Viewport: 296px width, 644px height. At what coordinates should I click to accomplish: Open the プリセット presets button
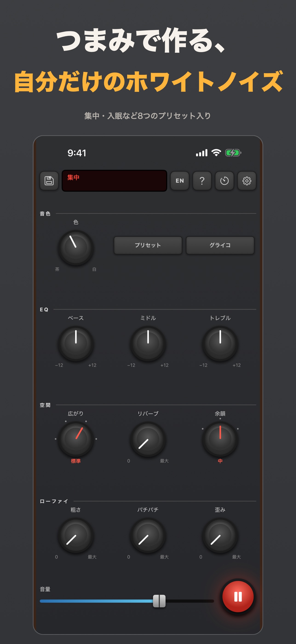[148, 245]
